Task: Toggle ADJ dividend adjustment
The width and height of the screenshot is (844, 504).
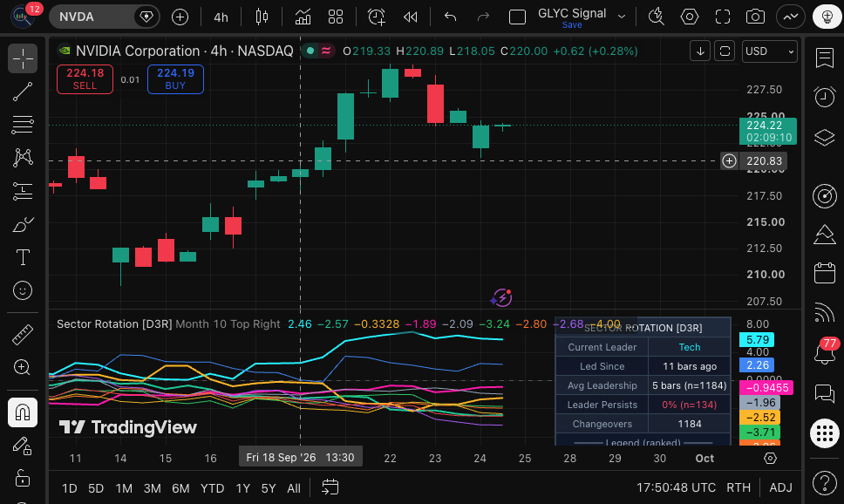Action: coord(780,487)
